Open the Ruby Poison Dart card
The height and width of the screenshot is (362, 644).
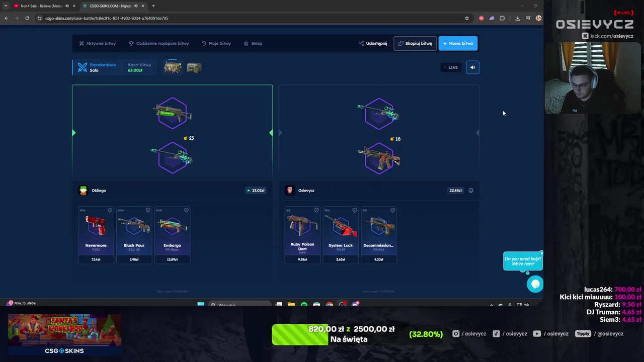tap(302, 235)
